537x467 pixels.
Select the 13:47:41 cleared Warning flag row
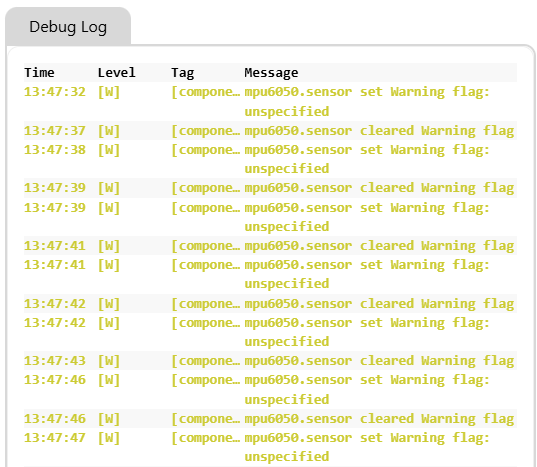click(270, 246)
